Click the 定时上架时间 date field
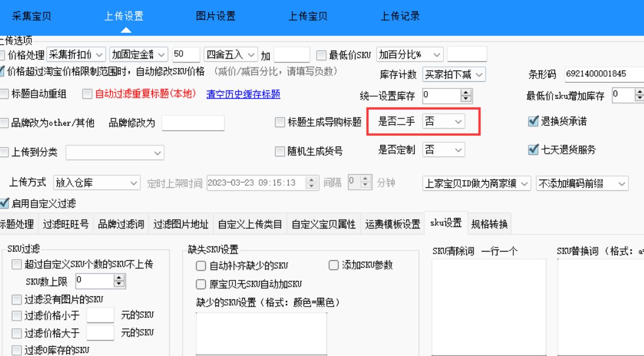644x356 pixels. click(x=257, y=183)
